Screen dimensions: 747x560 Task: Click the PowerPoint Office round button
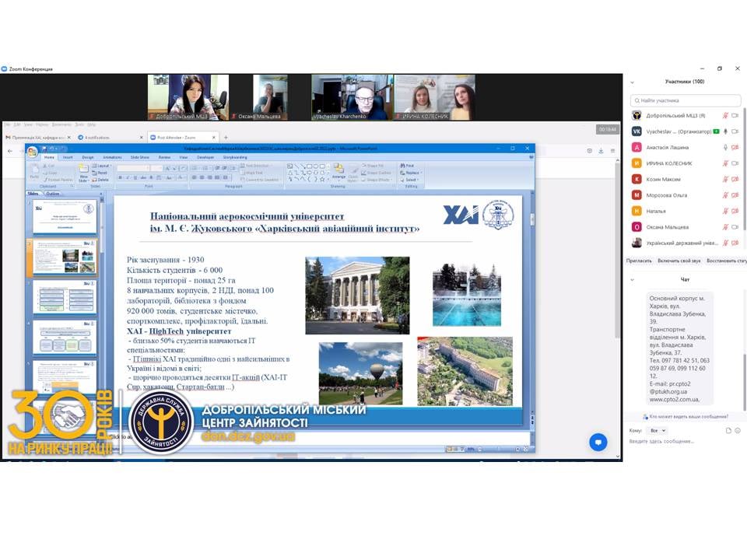coord(33,152)
